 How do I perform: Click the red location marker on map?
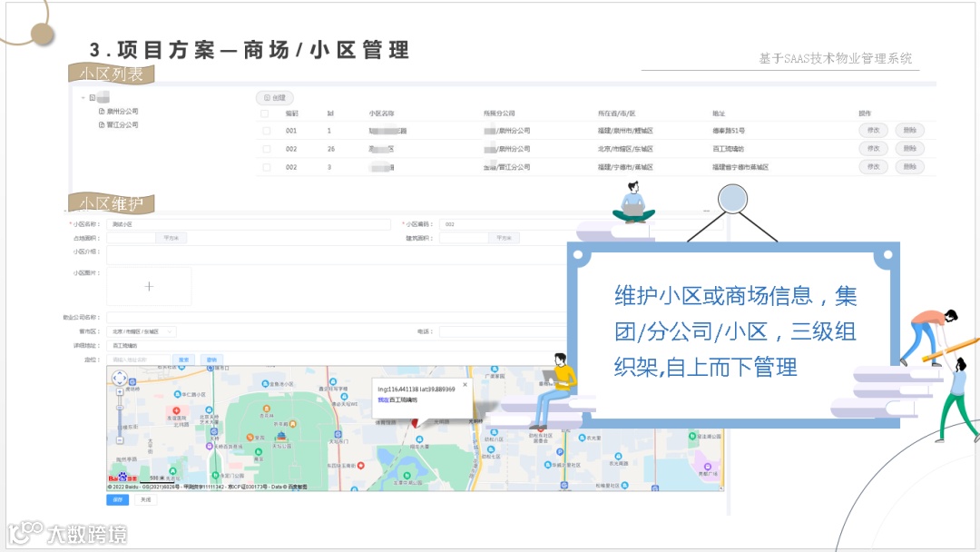(414, 423)
